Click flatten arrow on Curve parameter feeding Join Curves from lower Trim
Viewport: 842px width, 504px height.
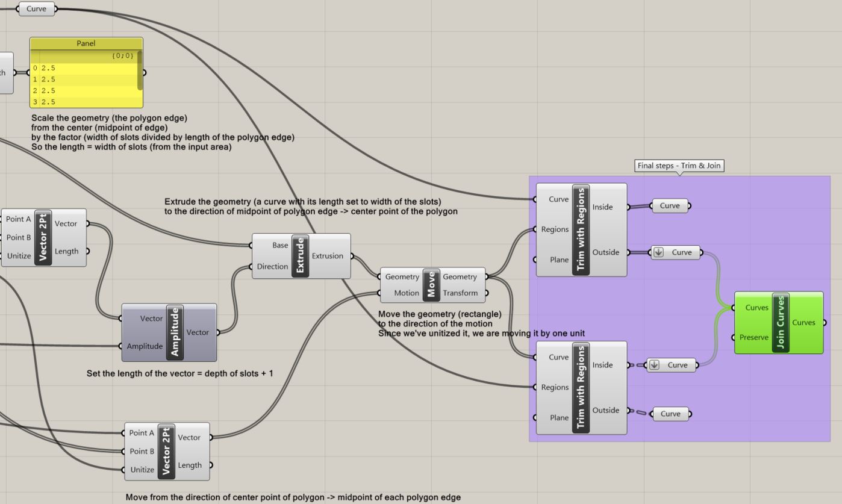[x=654, y=365]
